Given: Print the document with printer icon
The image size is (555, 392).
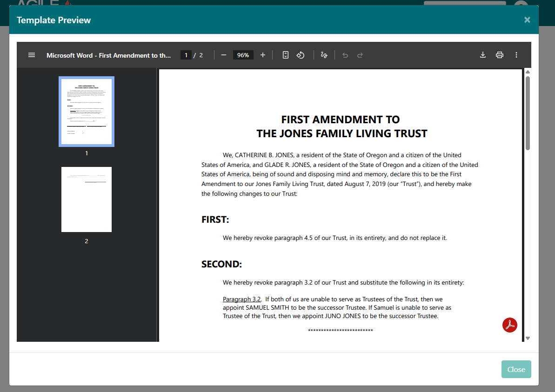Looking at the screenshot, I should (x=500, y=55).
